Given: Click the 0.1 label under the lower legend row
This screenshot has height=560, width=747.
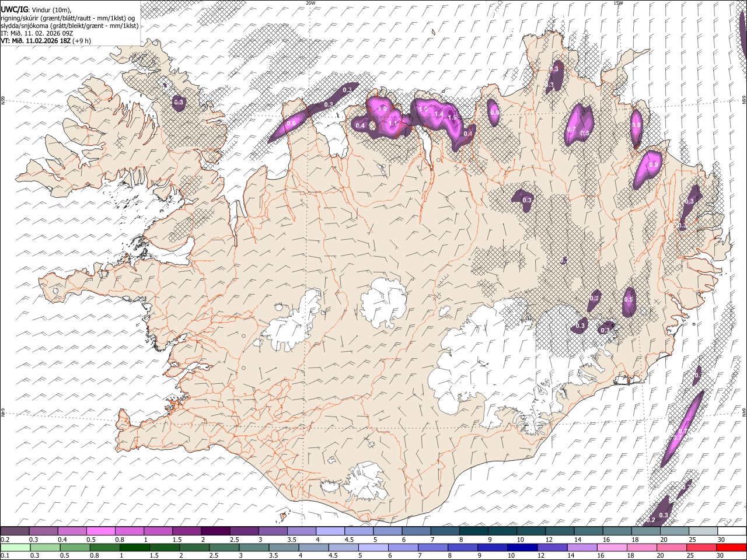Looking at the screenshot, I should click(5, 555).
